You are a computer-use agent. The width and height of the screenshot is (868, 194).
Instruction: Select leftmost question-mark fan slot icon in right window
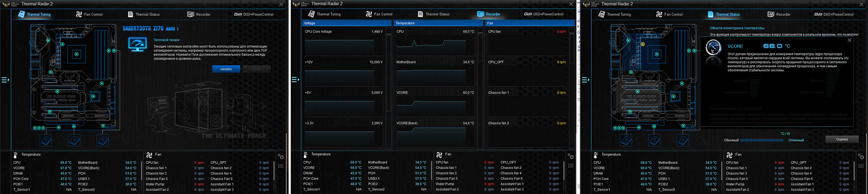(x=626, y=140)
